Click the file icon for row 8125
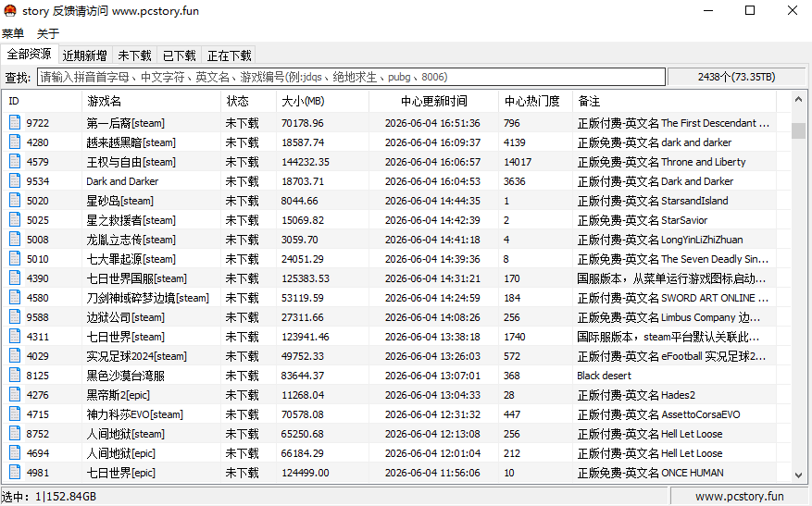This screenshot has width=812, height=506. coord(15,375)
